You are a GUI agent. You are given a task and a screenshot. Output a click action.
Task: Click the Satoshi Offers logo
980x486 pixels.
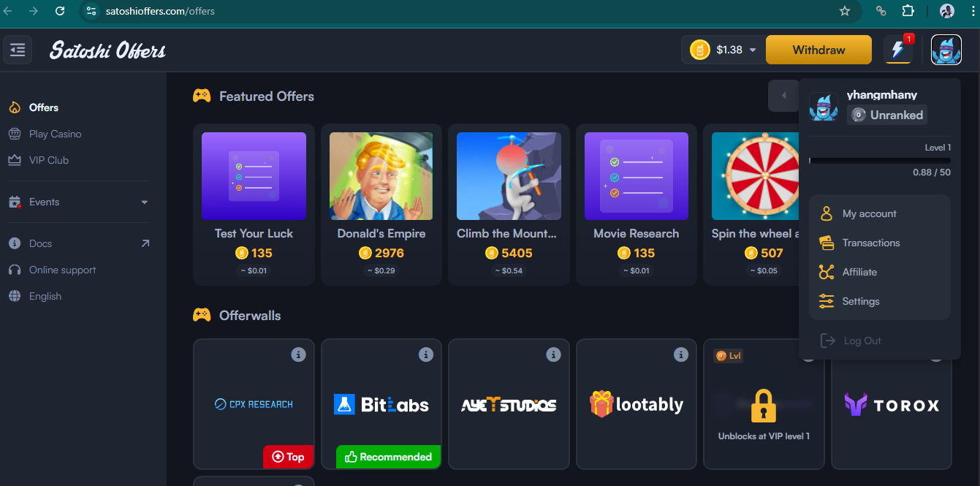107,50
